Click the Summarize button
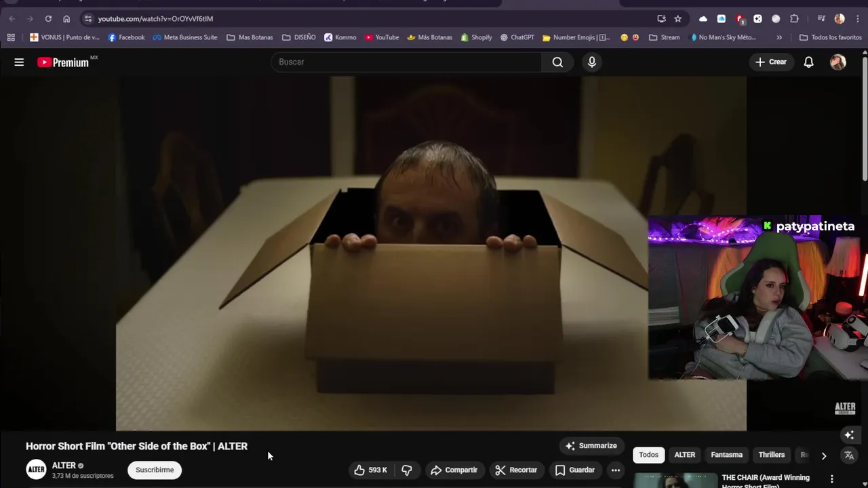Image resolution: width=868 pixels, height=488 pixels. tap(591, 446)
